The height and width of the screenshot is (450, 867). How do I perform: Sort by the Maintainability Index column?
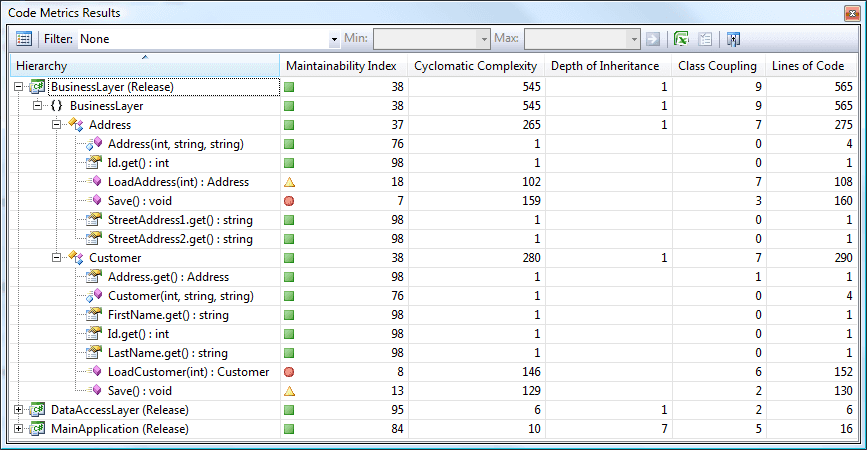coord(342,66)
